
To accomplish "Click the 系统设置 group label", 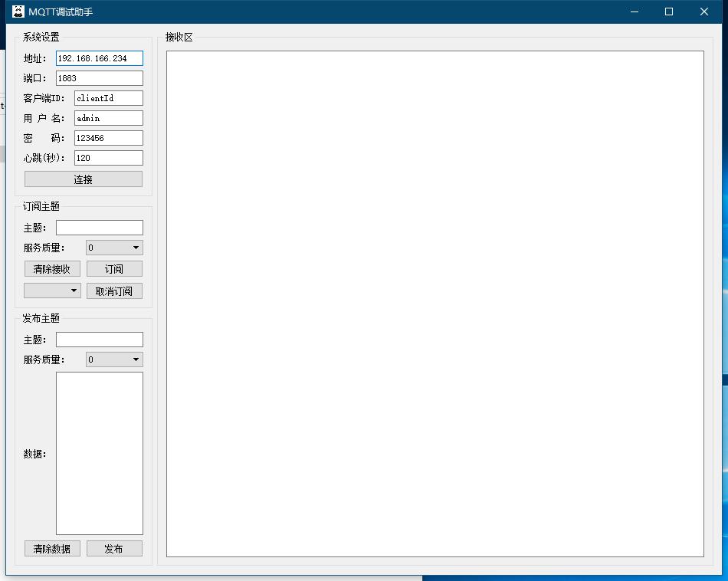I will (x=41, y=37).
